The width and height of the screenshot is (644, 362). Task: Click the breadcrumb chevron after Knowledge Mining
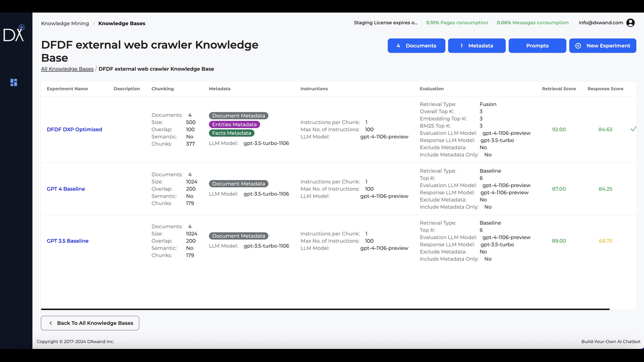(94, 24)
